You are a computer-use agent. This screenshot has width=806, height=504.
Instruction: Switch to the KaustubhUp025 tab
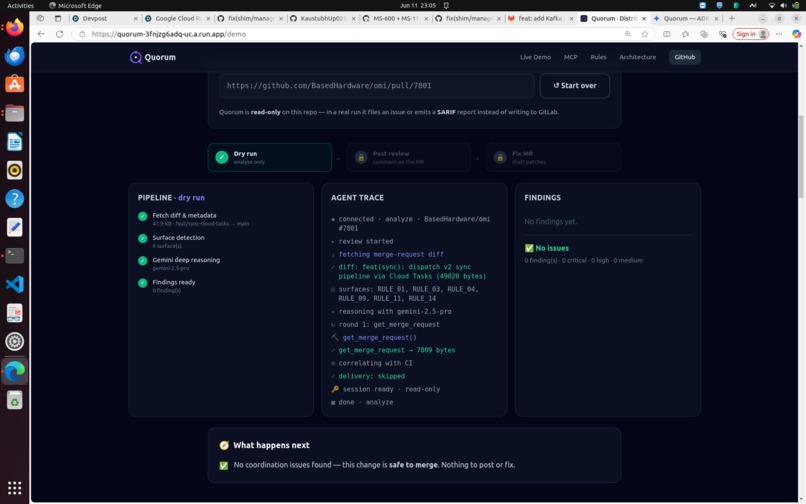pos(323,19)
